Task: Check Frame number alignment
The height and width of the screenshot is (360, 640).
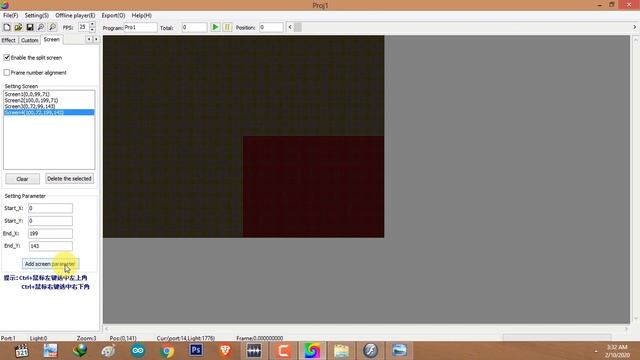Action: (x=7, y=72)
